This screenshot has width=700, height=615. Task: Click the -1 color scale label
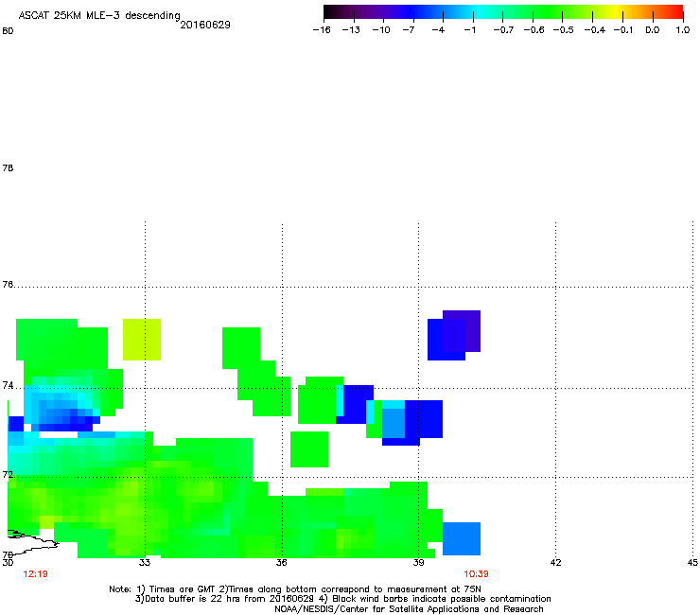[x=469, y=30]
